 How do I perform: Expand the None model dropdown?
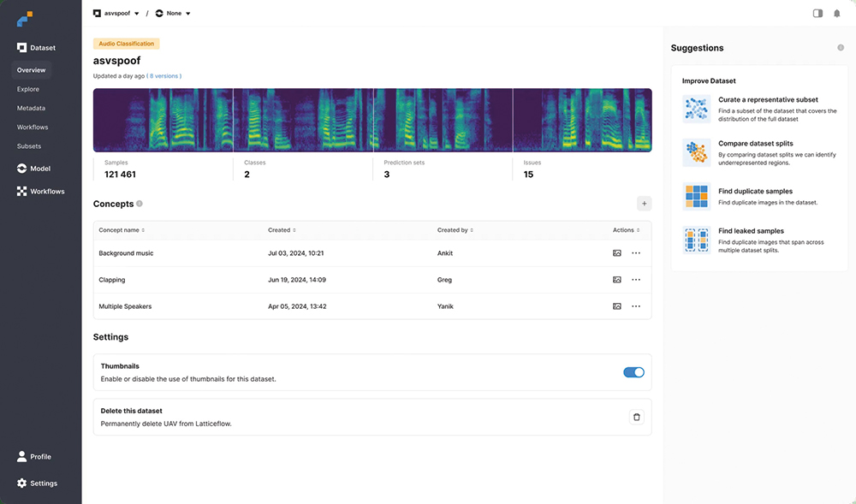pyautogui.click(x=173, y=13)
